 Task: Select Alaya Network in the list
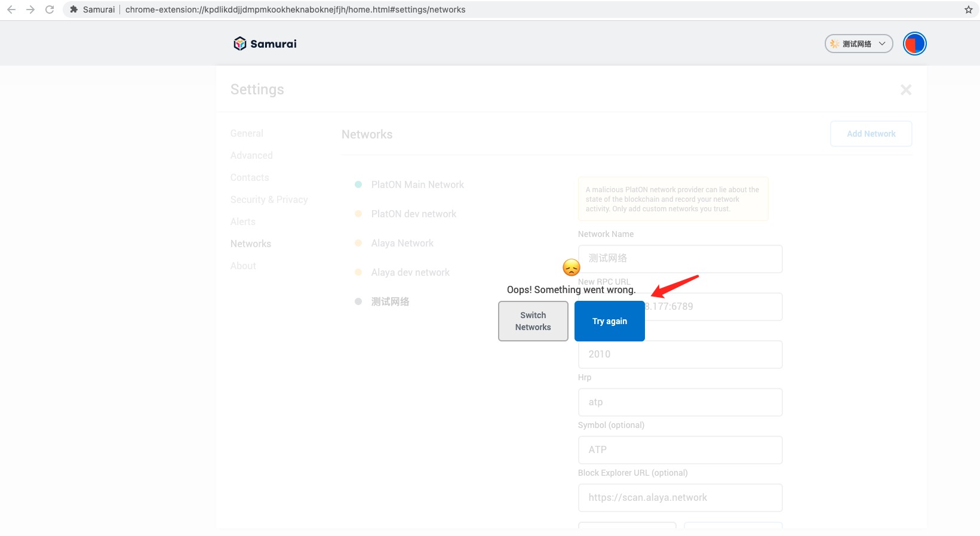402,243
